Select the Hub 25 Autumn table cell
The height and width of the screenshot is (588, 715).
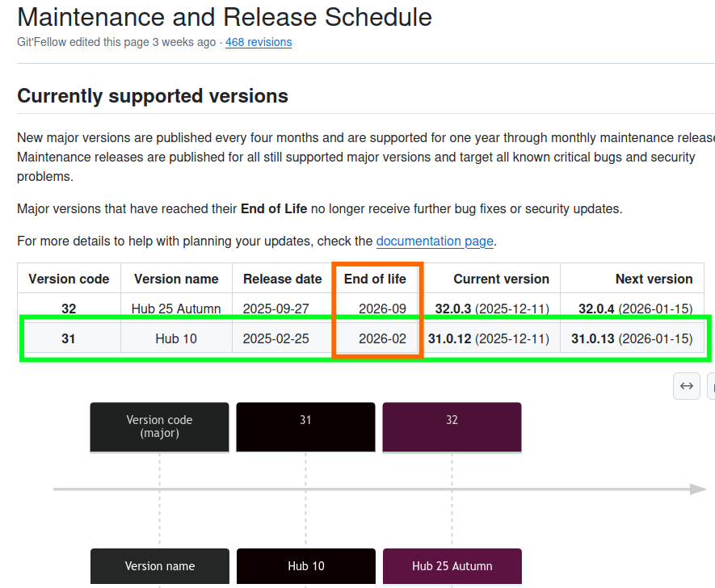point(176,309)
